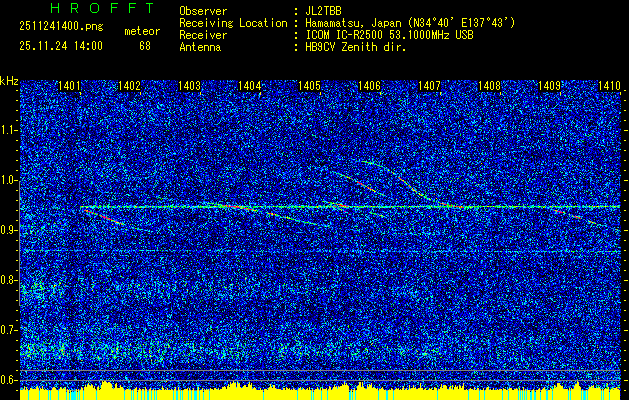Select the 1405 time marker

pyautogui.click(x=309, y=87)
